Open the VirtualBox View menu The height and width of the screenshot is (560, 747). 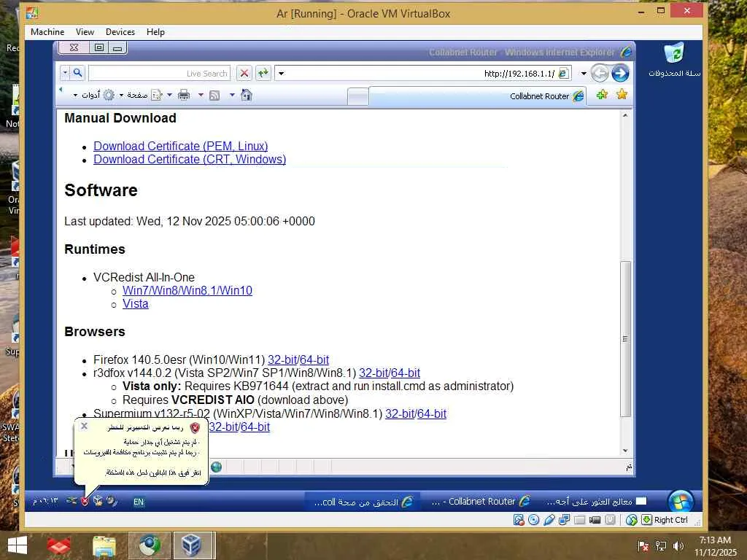(x=85, y=32)
